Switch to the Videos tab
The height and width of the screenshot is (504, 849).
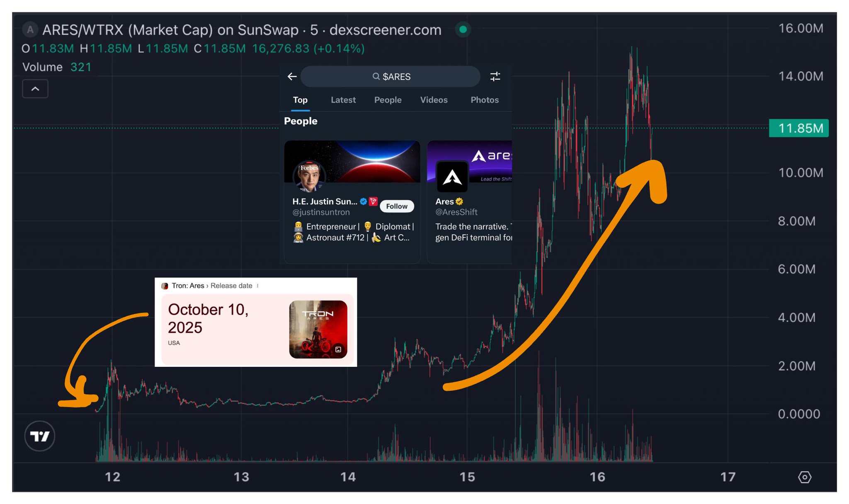click(434, 100)
